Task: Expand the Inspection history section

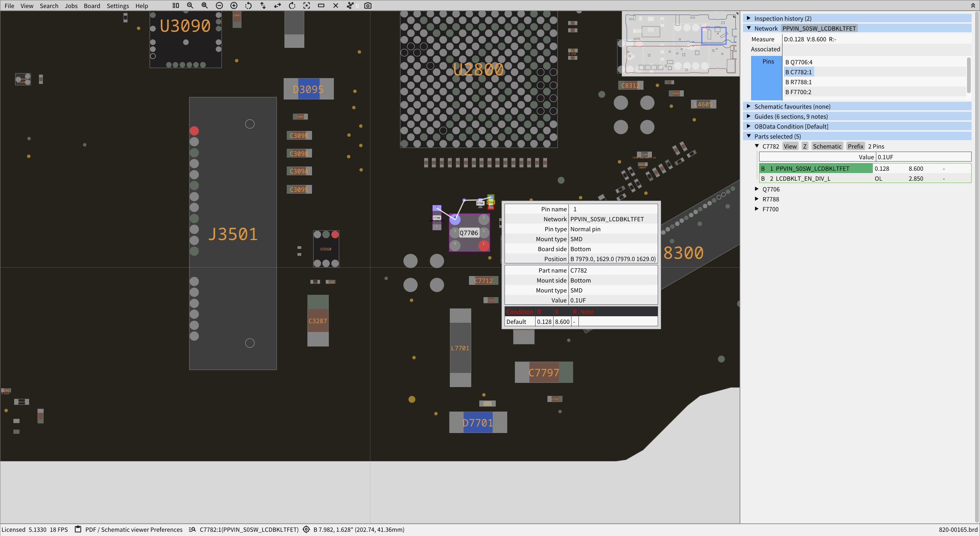Action: [x=749, y=18]
